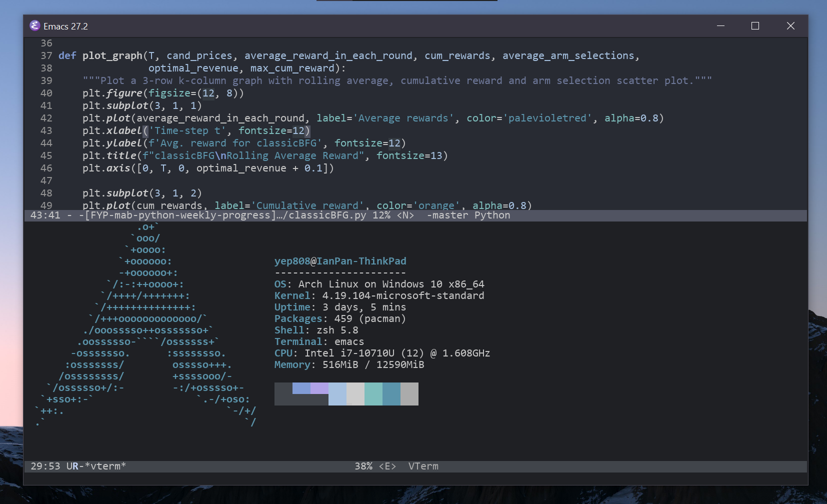This screenshot has width=827, height=504.
Task: Maximize the Emacs 27.2 window
Action: coord(755,25)
